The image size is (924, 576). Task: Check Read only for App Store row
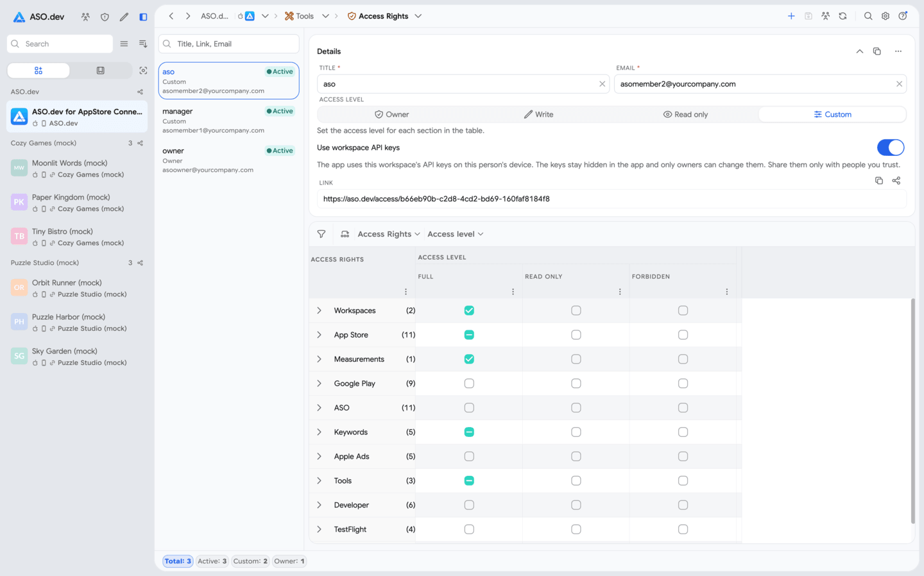coord(576,335)
